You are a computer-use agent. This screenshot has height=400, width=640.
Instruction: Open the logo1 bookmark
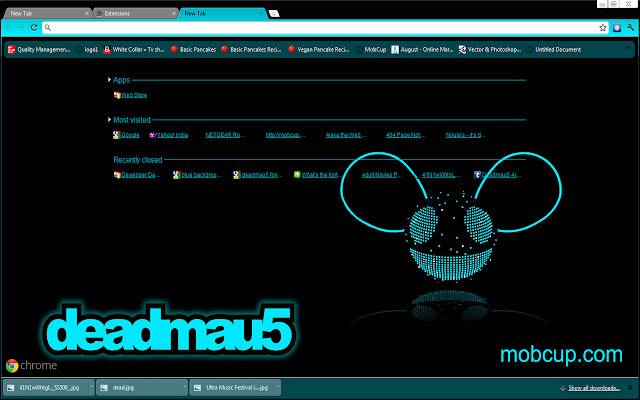click(87, 50)
